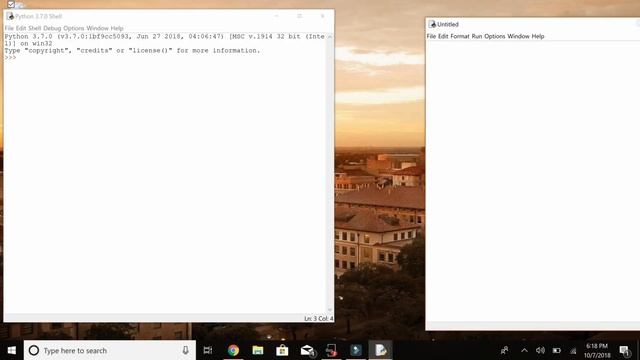Open Format menu in Untitled editor window
The height and width of the screenshot is (360, 640).
460,36
